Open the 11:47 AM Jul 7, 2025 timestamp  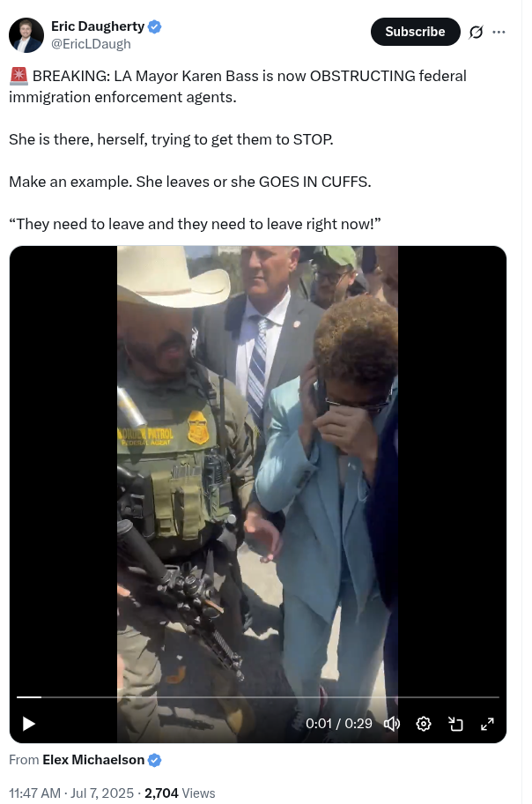coord(71,793)
